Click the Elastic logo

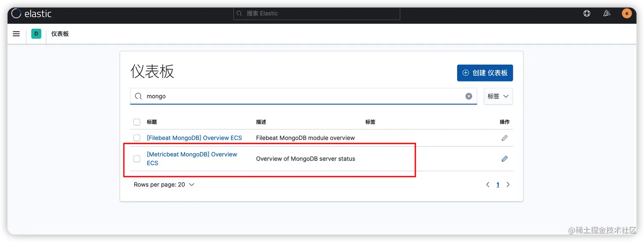[x=31, y=14]
